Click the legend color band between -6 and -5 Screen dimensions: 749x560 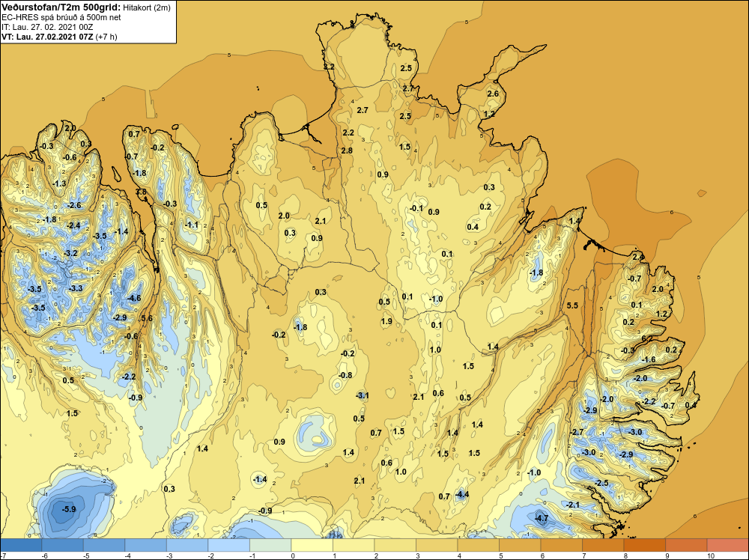point(63,545)
